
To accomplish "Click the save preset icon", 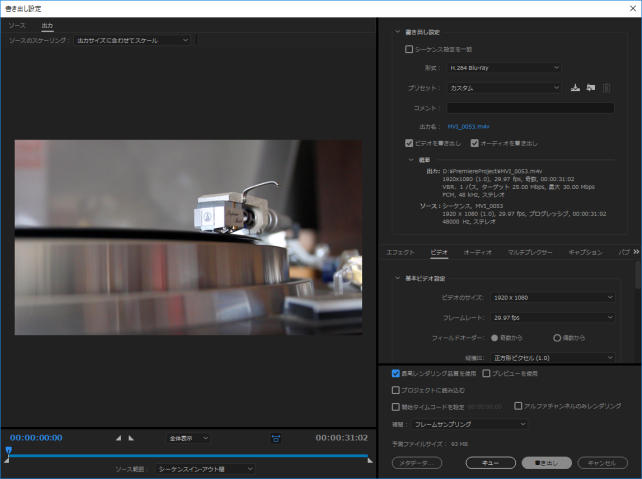I will [575, 88].
